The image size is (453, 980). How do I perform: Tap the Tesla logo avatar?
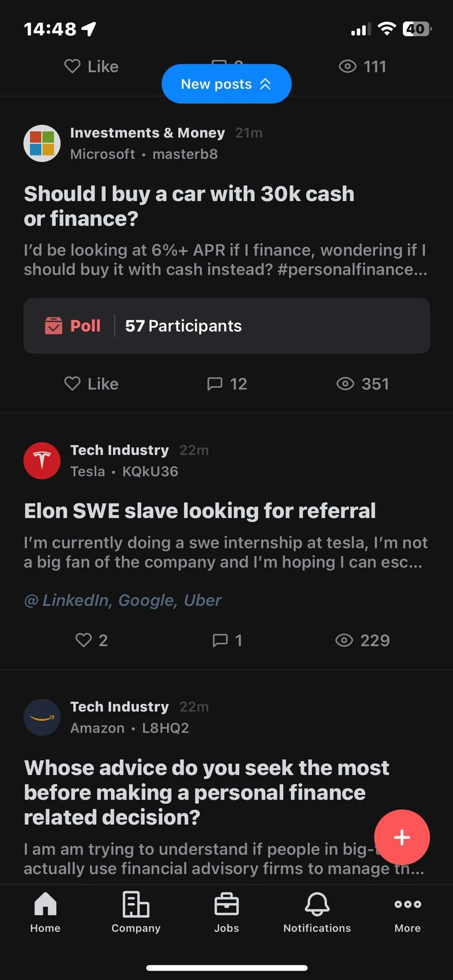[x=42, y=460]
